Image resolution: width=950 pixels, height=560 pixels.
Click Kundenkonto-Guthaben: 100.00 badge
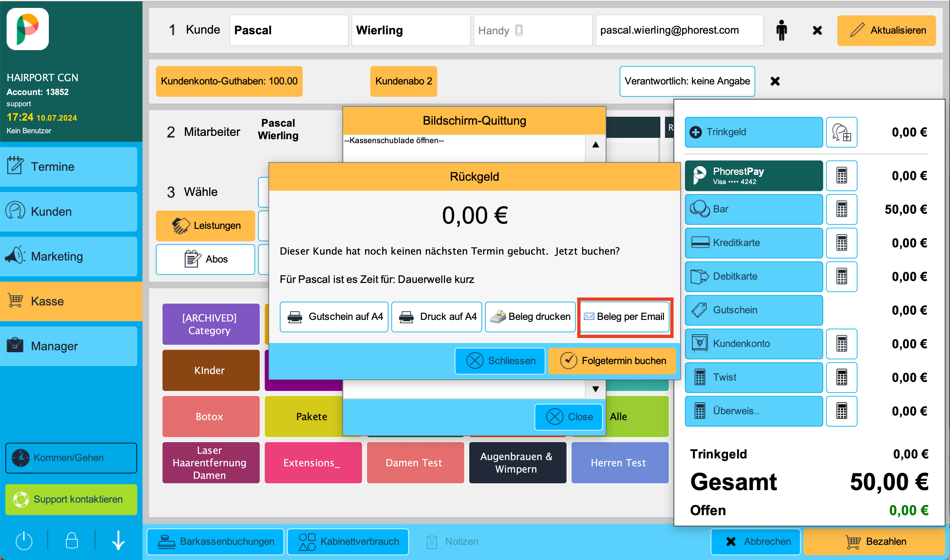[229, 81]
